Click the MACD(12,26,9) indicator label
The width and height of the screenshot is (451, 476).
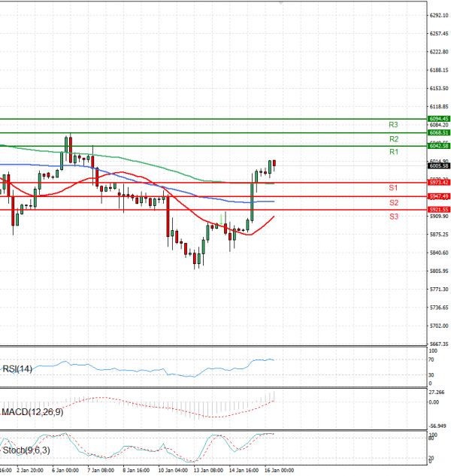click(x=32, y=412)
